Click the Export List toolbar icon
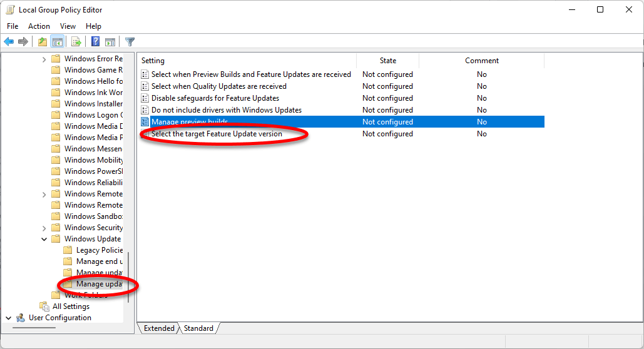Viewport: 644px width, 349px height. 76,41
